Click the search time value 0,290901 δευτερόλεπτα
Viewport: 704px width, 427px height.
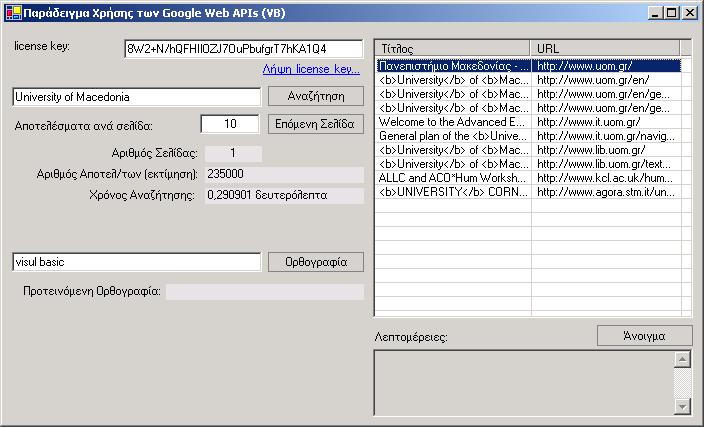284,195
